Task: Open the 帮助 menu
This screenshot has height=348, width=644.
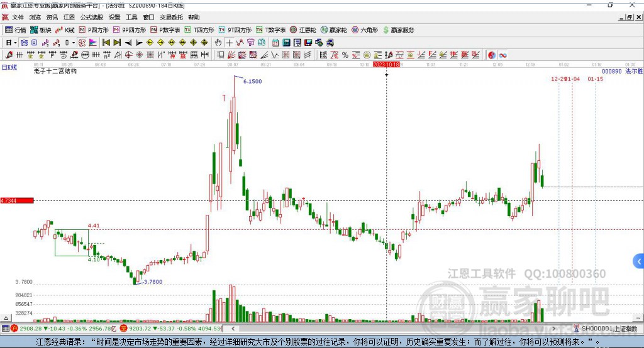Action: pyautogui.click(x=194, y=17)
